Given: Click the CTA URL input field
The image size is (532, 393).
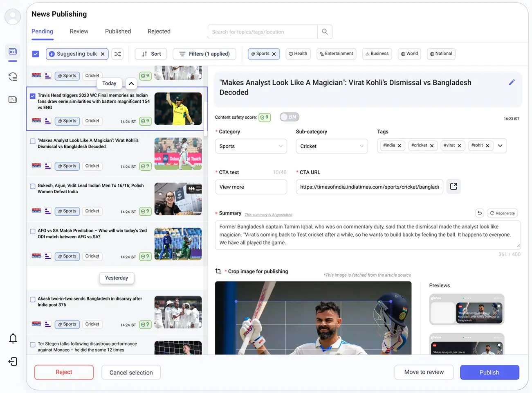Looking at the screenshot, I should (x=369, y=187).
